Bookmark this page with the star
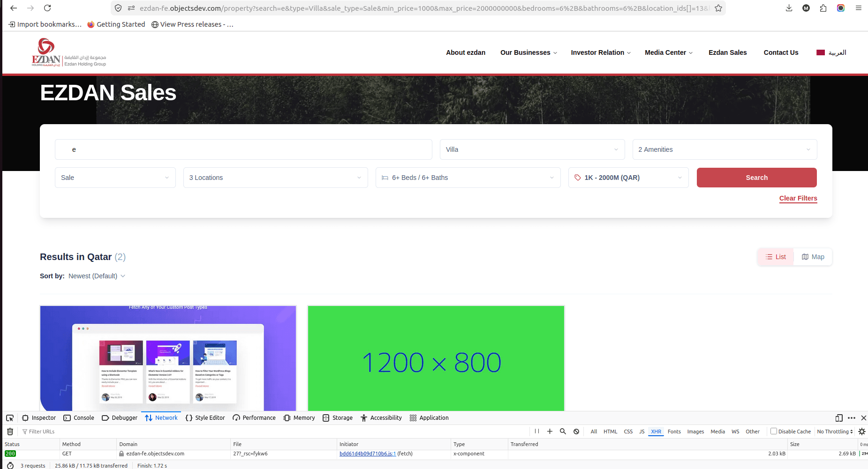Image resolution: width=868 pixels, height=469 pixels. point(718,8)
